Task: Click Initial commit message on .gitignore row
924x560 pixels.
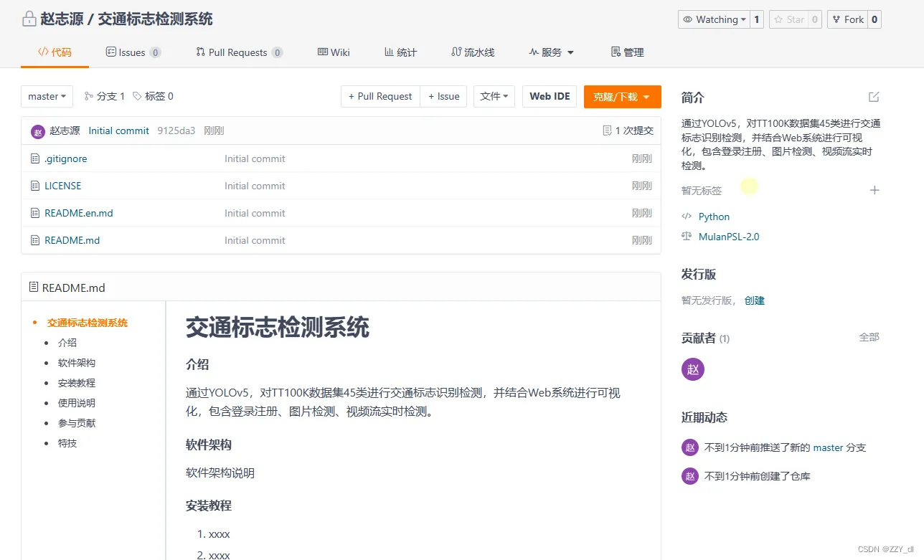Action: pyautogui.click(x=255, y=158)
